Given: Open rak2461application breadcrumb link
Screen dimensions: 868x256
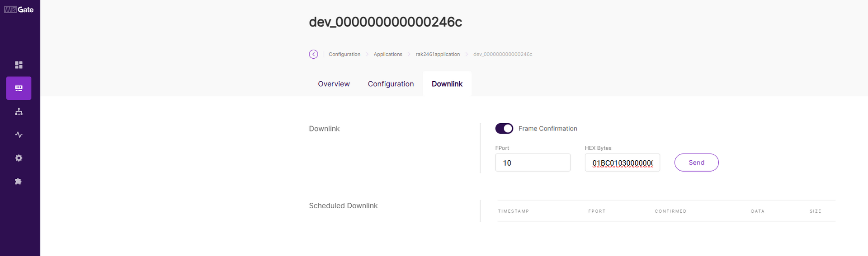Looking at the screenshot, I should click(x=438, y=54).
